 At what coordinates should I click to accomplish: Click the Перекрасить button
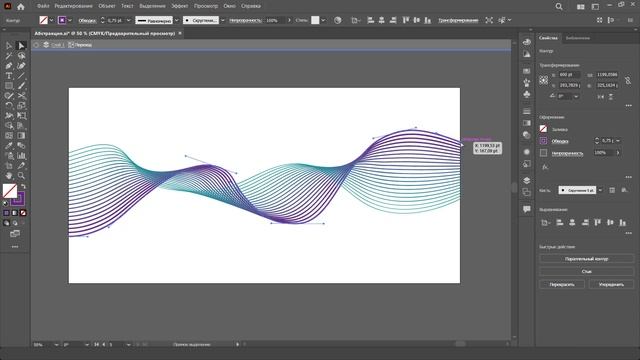pyautogui.click(x=562, y=284)
